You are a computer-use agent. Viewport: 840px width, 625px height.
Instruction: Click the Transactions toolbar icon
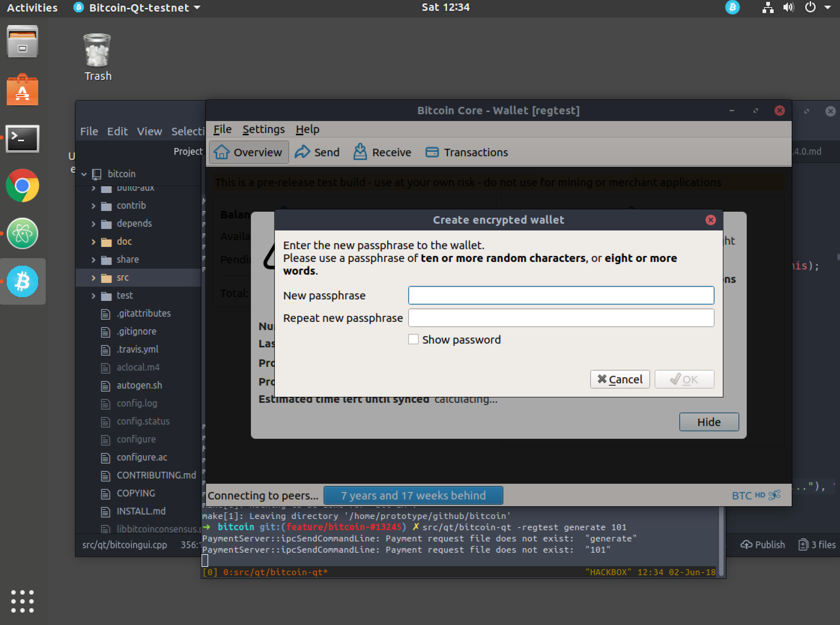[x=467, y=152]
